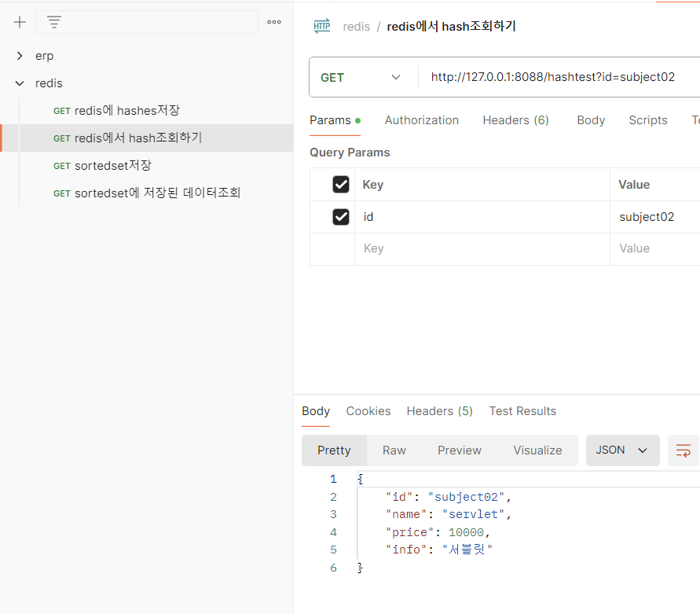Click the empty Value placeholder cell
Screen dimensions: 700x614
(x=655, y=249)
